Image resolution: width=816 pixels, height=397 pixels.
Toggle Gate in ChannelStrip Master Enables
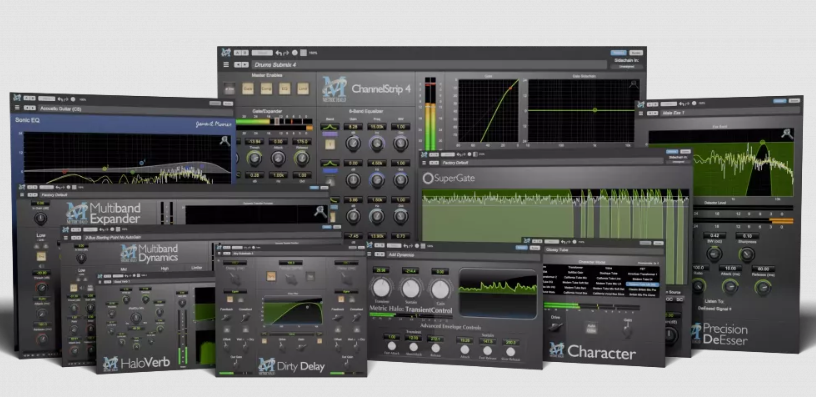[x=248, y=88]
